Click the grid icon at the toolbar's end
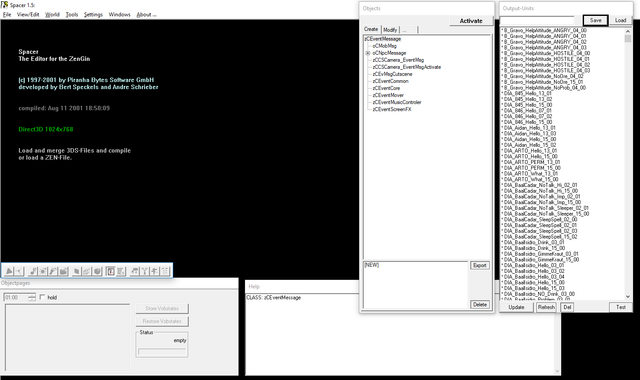Screen dimensions: 640x380 tap(165, 271)
